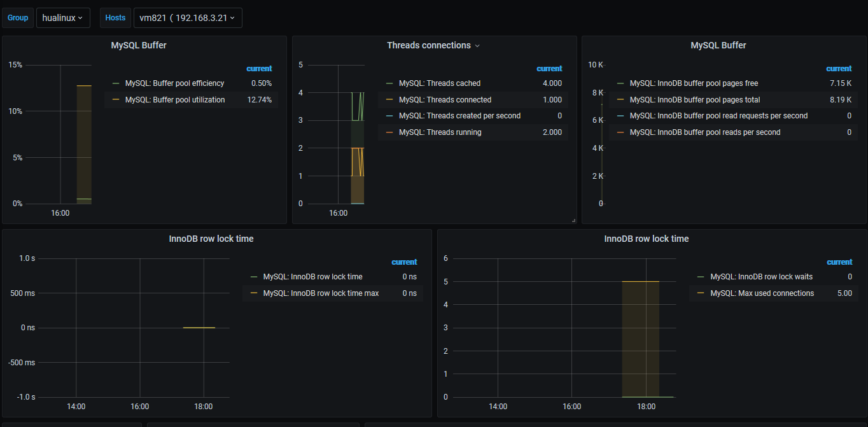Click the 7.15 K pages free value
This screenshot has height=427, width=868.
[841, 83]
